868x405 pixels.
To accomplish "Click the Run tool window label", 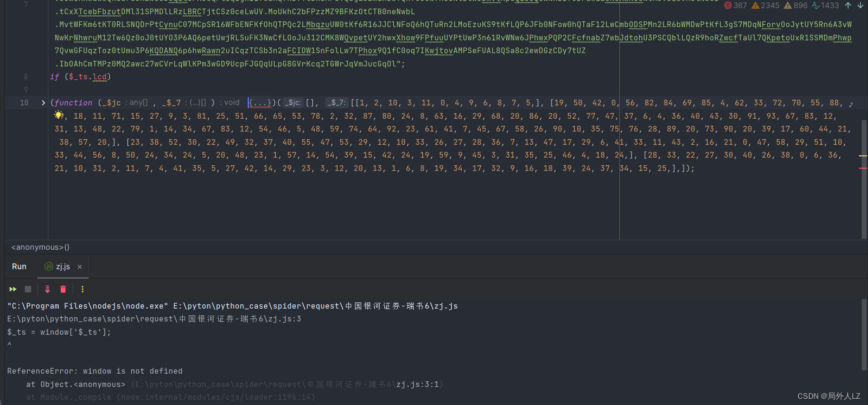I will pos(19,267).
